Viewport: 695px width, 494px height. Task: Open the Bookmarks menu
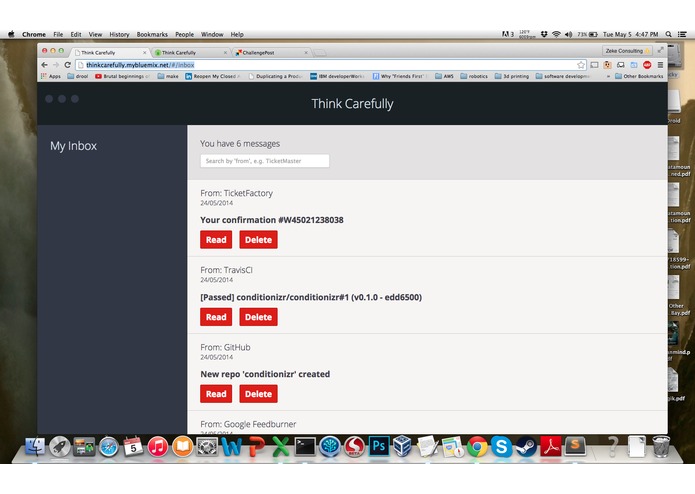pyautogui.click(x=152, y=34)
